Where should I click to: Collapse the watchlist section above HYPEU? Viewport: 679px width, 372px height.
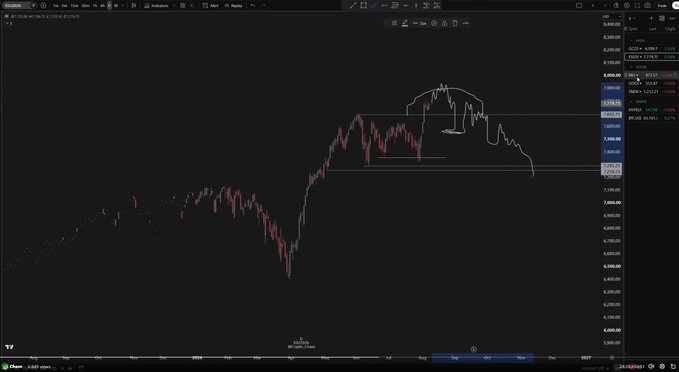point(631,101)
